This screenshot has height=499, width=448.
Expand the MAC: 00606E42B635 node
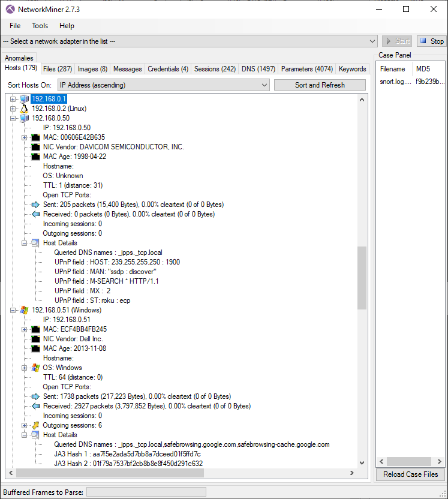(24, 137)
